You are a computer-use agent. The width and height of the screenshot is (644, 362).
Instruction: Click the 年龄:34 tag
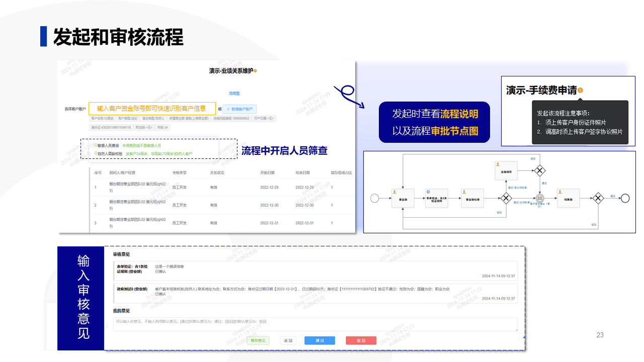tap(163, 128)
